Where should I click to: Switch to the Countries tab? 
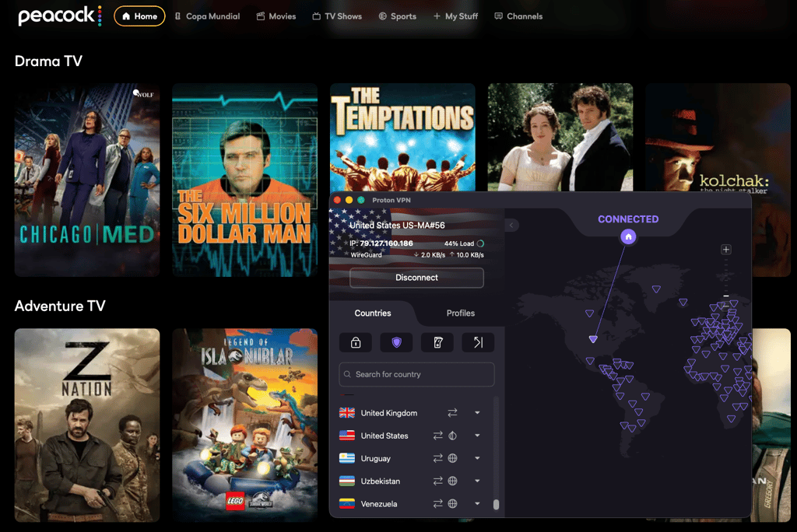pyautogui.click(x=373, y=313)
